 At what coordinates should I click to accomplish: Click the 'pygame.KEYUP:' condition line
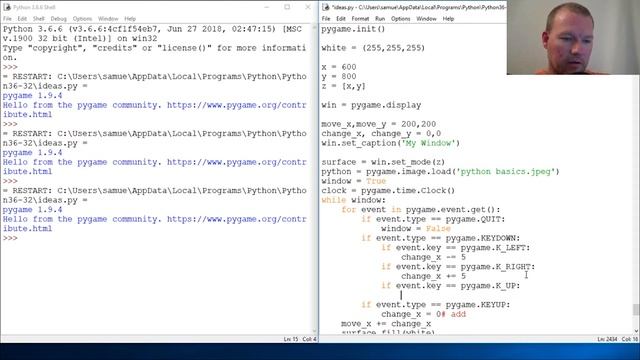(x=436, y=305)
